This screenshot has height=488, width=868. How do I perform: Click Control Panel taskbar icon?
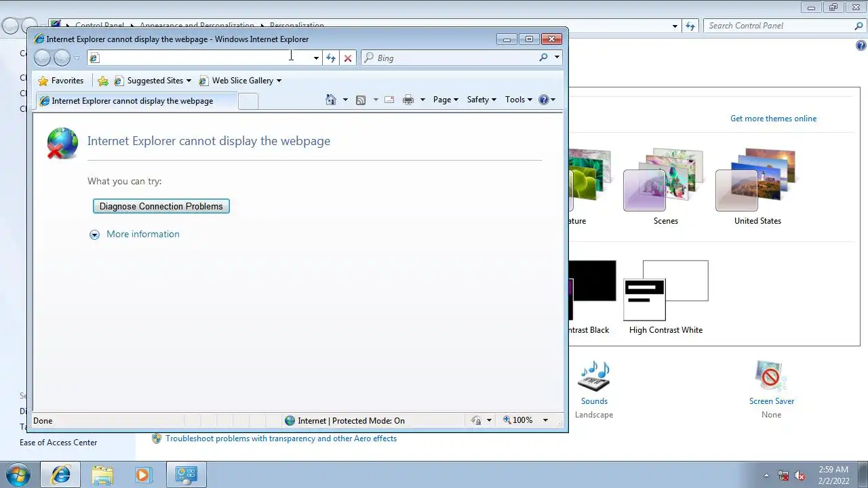[x=186, y=474]
